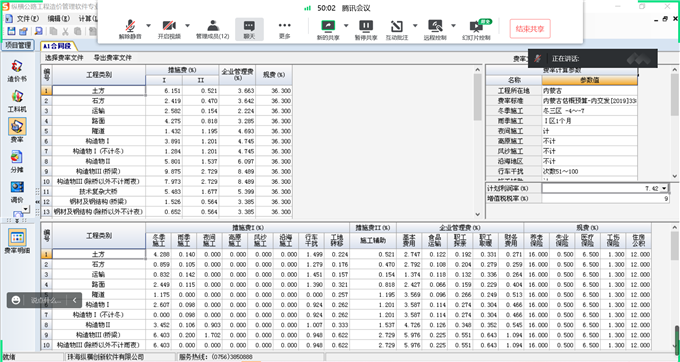Collapse the floating chat bubble arrow
Image resolution: width=680 pixels, height=362 pixels.
75,300
